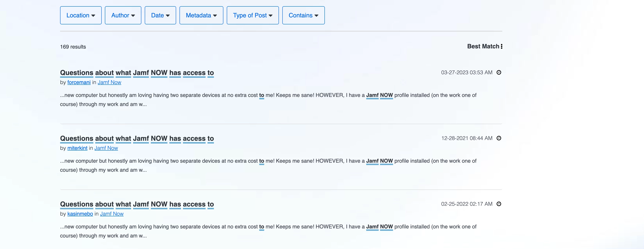The image size is (644, 249).
Task: Expand the Date filter dropdown
Action: coord(160,15)
